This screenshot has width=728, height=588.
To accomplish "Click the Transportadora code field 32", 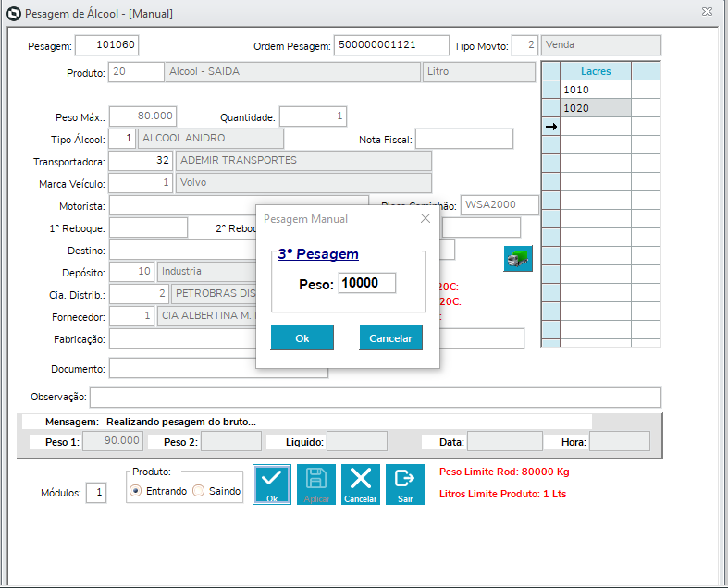I will click(141, 161).
